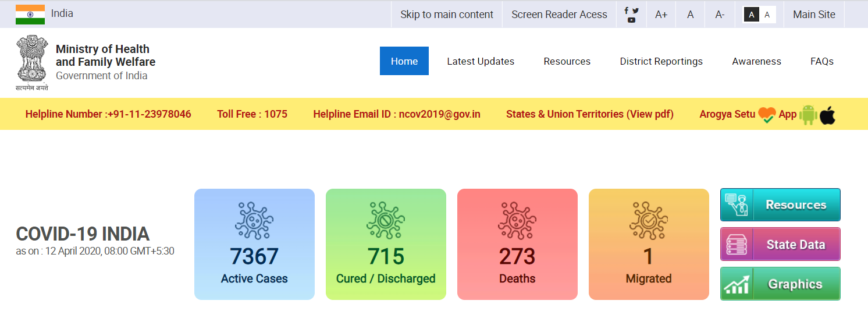
Task: Increase font size with A+
Action: tap(661, 15)
